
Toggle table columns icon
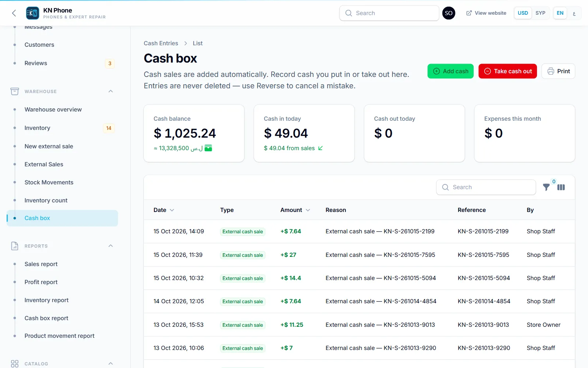click(561, 187)
